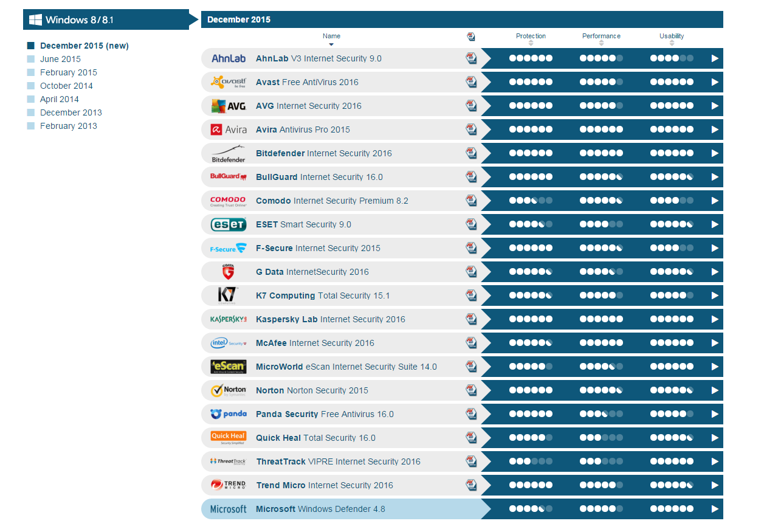Expand the Microsoft Windows Defender row arrow

click(715, 509)
